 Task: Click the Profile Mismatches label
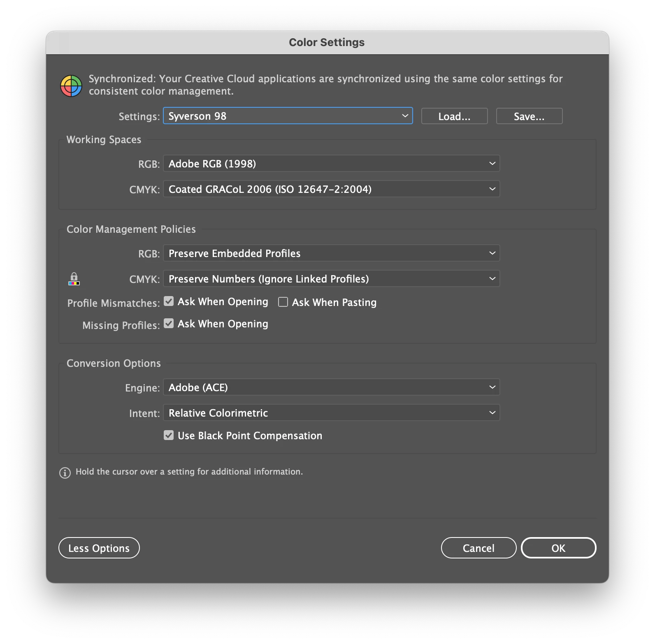pyautogui.click(x=114, y=303)
